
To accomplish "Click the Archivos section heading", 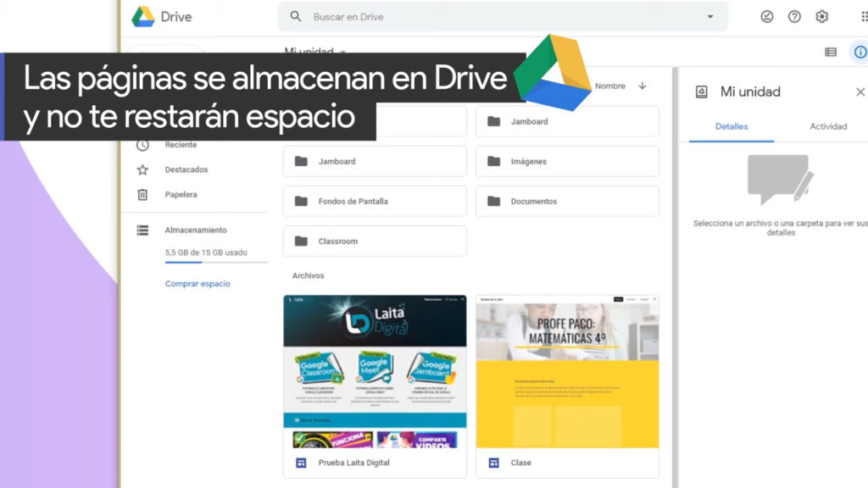I will point(309,275).
